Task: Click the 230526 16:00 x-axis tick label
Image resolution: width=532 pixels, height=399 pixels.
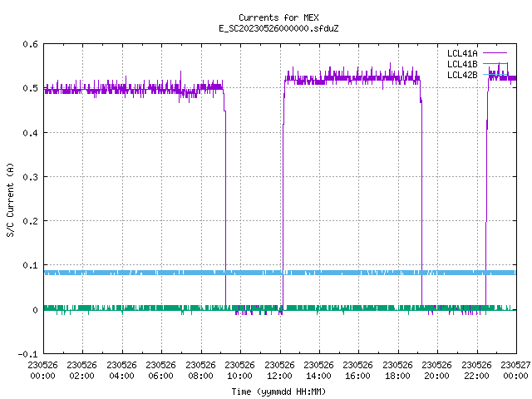Action: tap(357, 370)
